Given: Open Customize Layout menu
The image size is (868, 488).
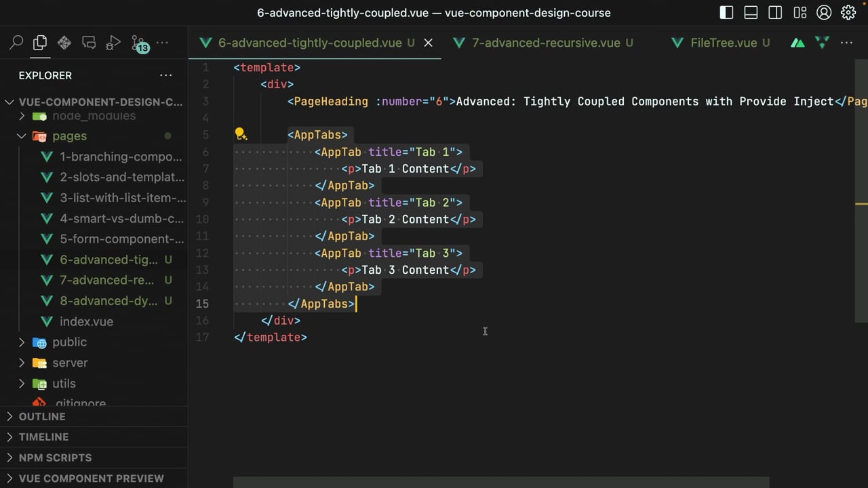Looking at the screenshot, I should [800, 12].
